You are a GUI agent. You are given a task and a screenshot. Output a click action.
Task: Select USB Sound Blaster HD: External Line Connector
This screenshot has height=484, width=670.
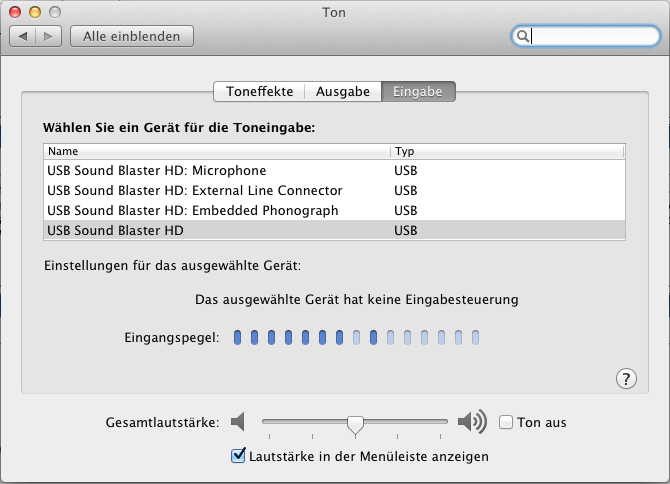tap(334, 191)
